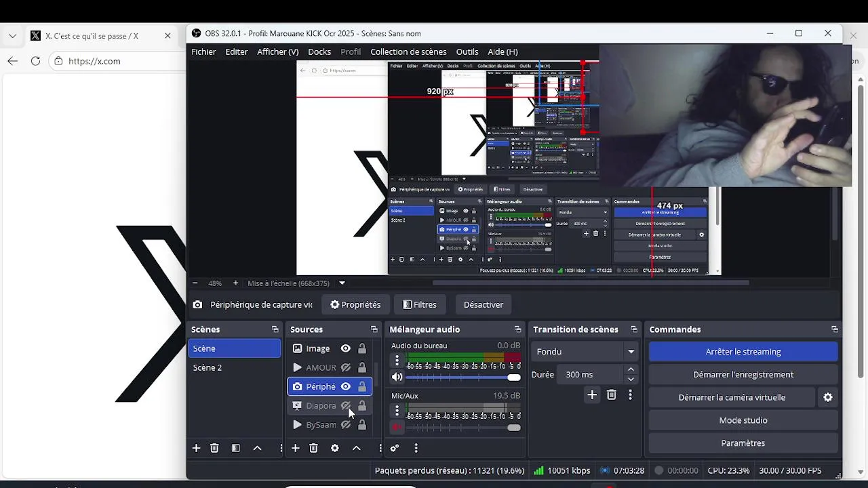
Task: Increase transition duration stepper
Action: coord(631,369)
